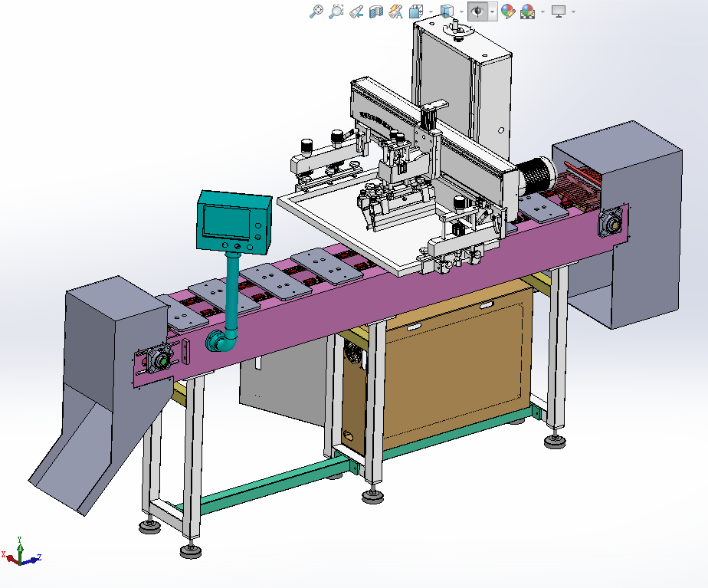This screenshot has width=708, height=588.
Task: Click View Orientation cube icon
Action: 416,11
